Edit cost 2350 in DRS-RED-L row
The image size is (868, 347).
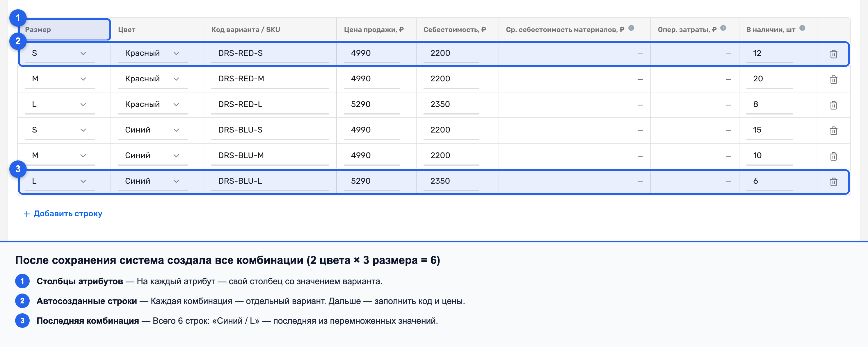click(451, 104)
